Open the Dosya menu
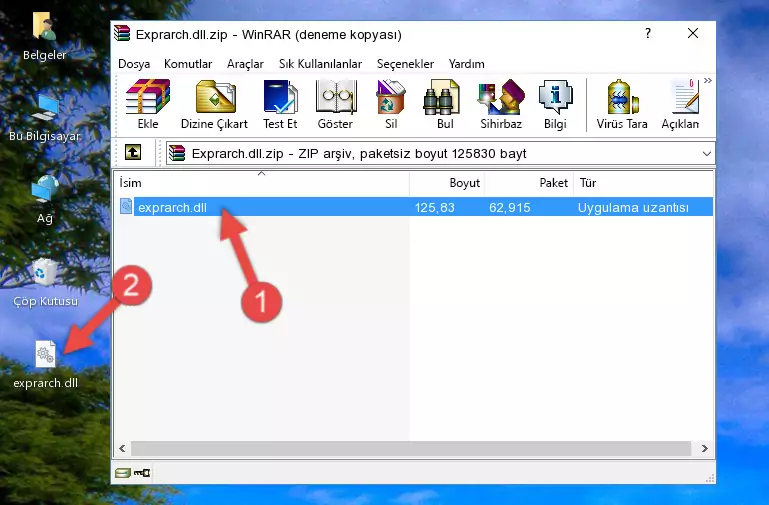Image resolution: width=769 pixels, height=505 pixels. click(x=134, y=64)
